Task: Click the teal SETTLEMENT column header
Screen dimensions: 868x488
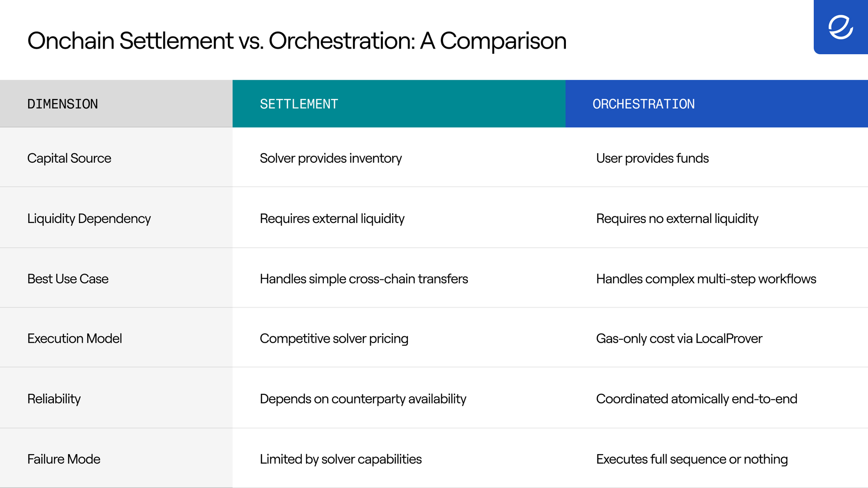Action: tap(399, 104)
